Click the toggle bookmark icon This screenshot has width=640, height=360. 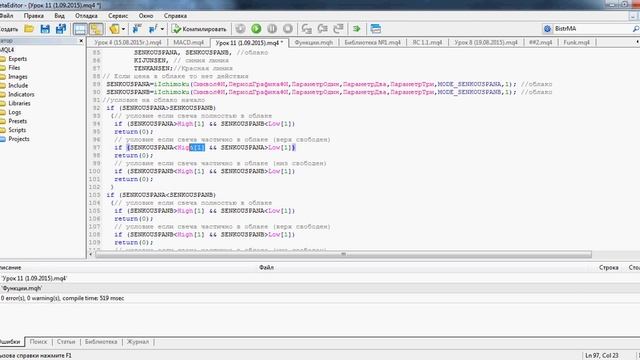point(137,29)
